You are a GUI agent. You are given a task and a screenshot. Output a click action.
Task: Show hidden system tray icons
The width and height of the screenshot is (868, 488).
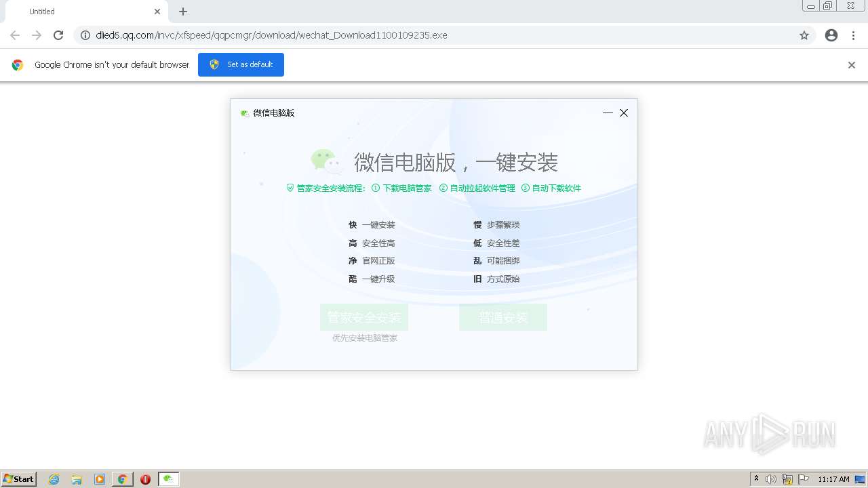(x=757, y=479)
